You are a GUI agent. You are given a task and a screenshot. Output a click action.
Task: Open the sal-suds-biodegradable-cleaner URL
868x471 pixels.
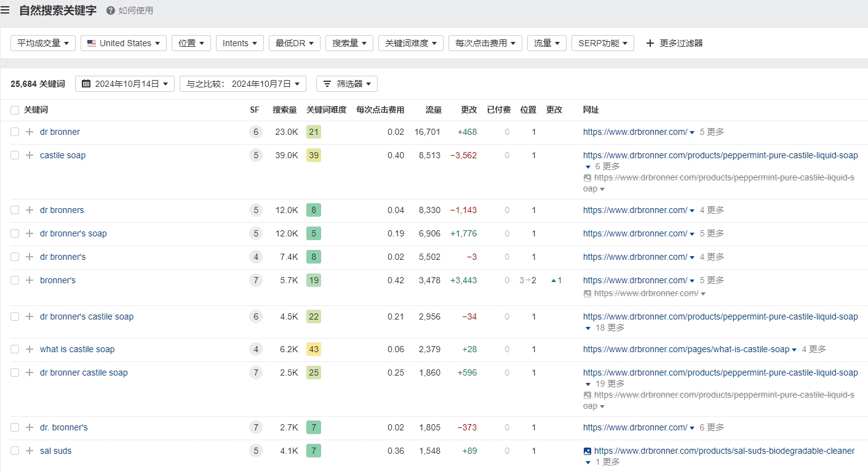[724, 451]
